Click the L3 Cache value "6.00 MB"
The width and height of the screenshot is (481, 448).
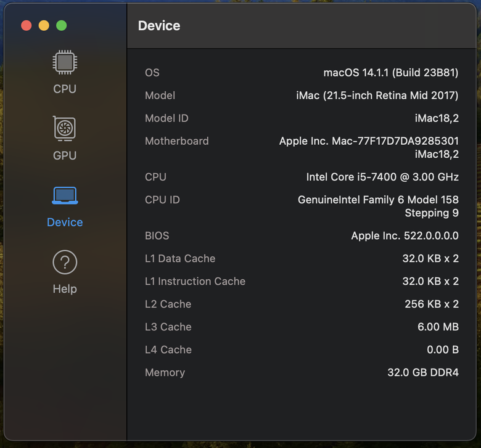[438, 327]
